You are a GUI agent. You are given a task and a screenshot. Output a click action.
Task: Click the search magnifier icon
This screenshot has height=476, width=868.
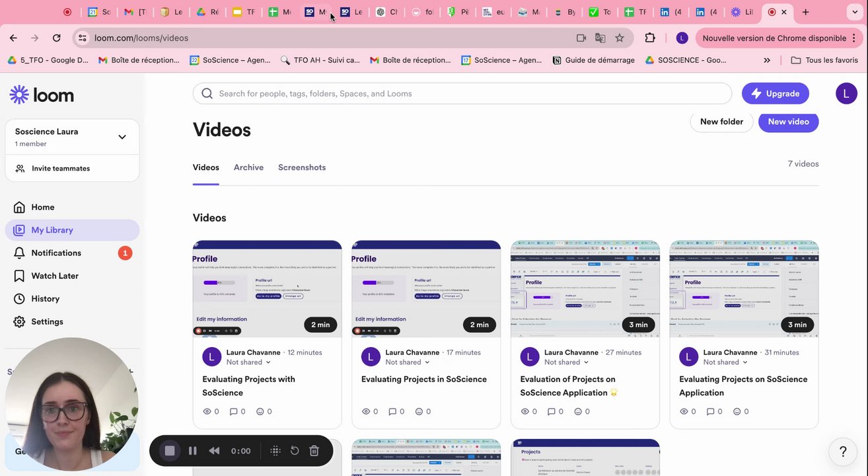[207, 94]
